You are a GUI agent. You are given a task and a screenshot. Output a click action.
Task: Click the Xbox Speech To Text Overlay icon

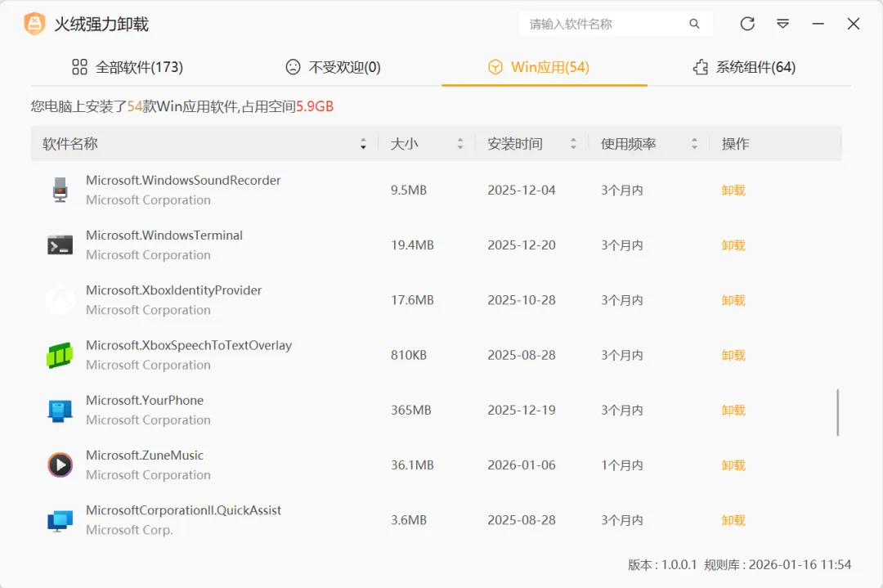[x=60, y=355]
